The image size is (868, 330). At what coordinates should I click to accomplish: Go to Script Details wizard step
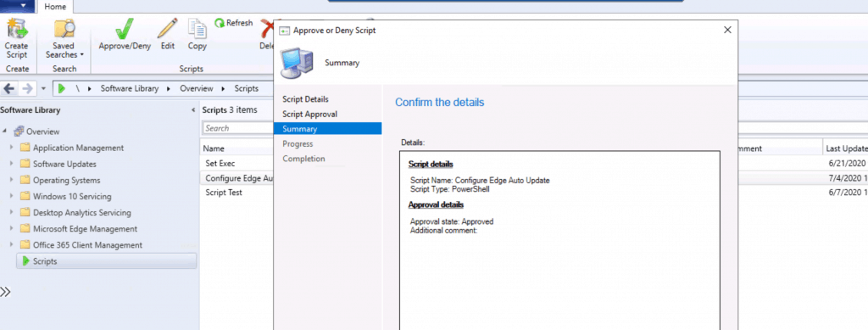pyautogui.click(x=305, y=99)
